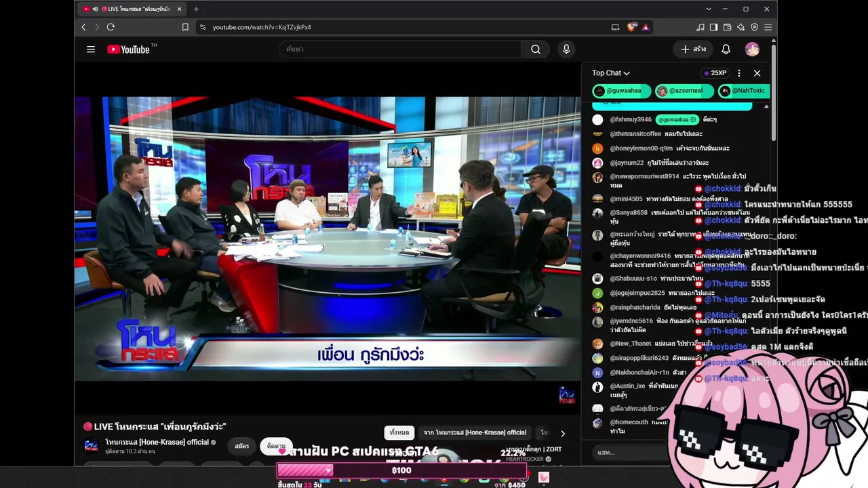Screen dimensions: 868x488
Task: Click the live video player
Action: tap(328, 239)
